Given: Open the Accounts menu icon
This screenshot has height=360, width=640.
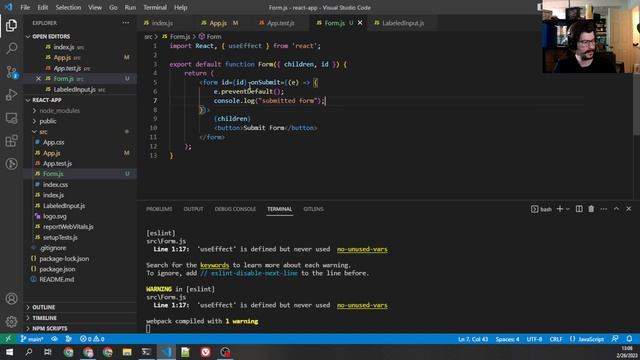Looking at the screenshot, I should pyautogui.click(x=11, y=298).
